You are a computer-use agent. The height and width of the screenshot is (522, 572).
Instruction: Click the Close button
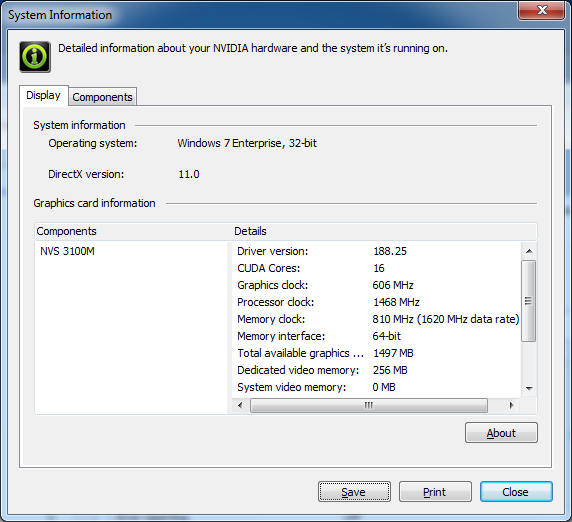pyautogui.click(x=516, y=492)
